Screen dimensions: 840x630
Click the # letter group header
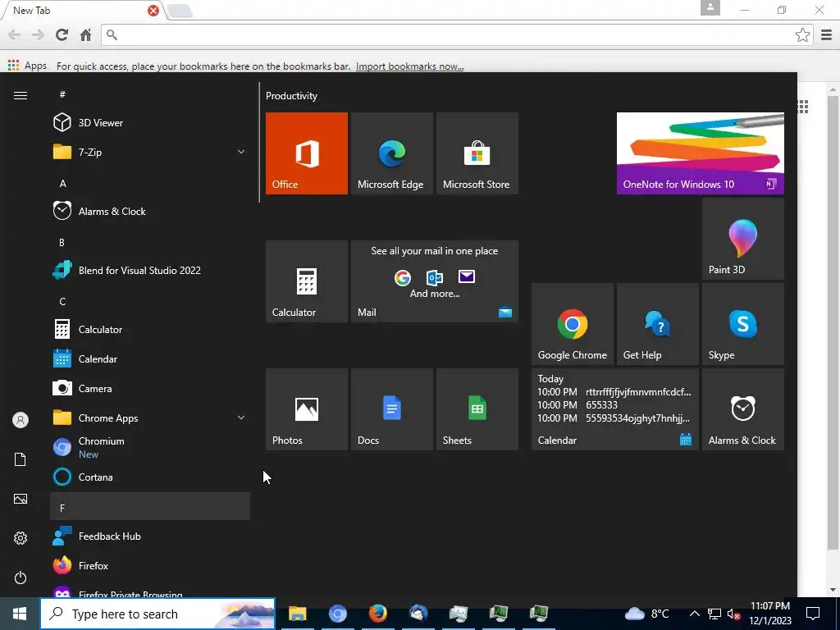[62, 94]
